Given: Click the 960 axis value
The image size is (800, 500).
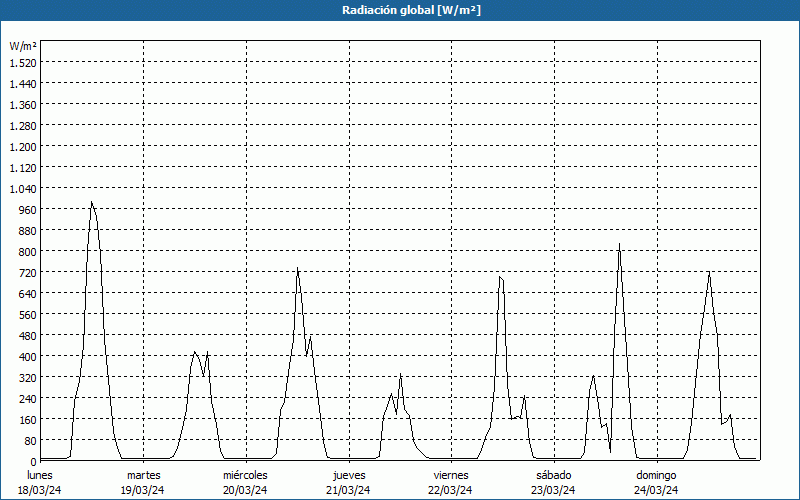Looking at the screenshot, I should point(28,210).
